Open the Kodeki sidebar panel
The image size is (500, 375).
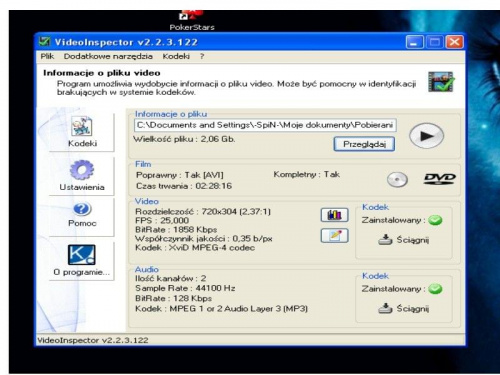coord(82,132)
